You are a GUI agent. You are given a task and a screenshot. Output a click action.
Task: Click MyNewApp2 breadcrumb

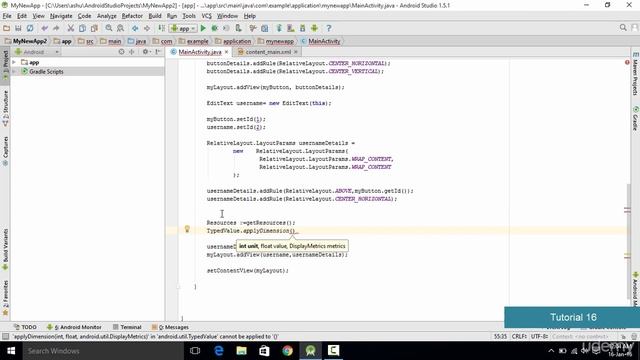point(26,41)
